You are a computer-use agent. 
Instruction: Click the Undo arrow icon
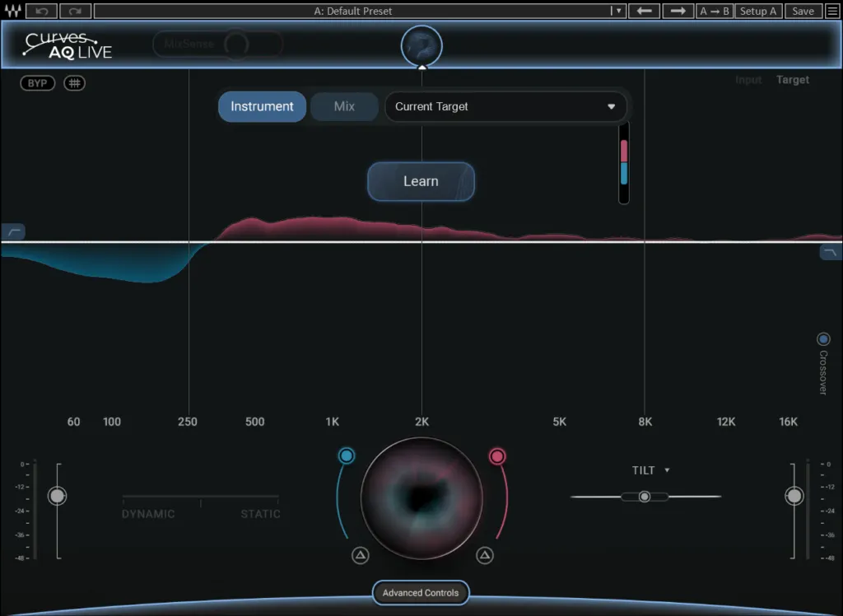42,11
